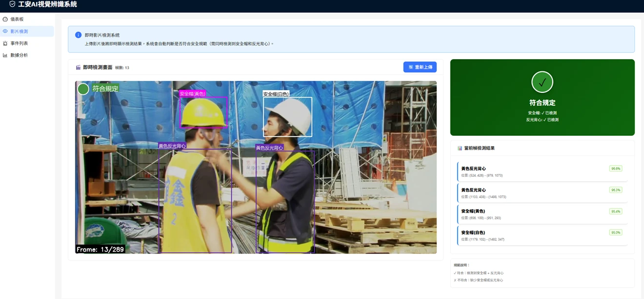
Task: Click the video frame showing two workers
Action: point(256,167)
